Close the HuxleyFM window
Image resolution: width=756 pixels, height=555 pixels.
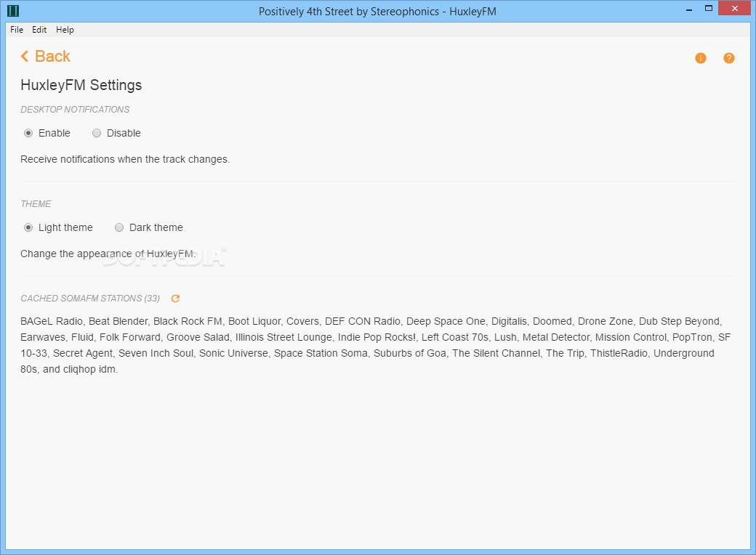click(735, 9)
